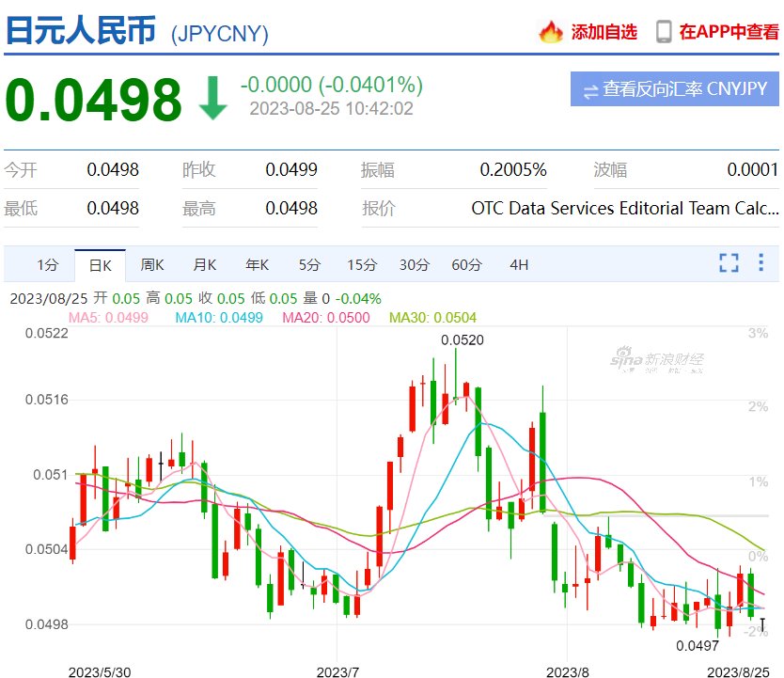The image size is (784, 678).
Task: Click the 2023/8 date axis label
Action: coord(568,672)
